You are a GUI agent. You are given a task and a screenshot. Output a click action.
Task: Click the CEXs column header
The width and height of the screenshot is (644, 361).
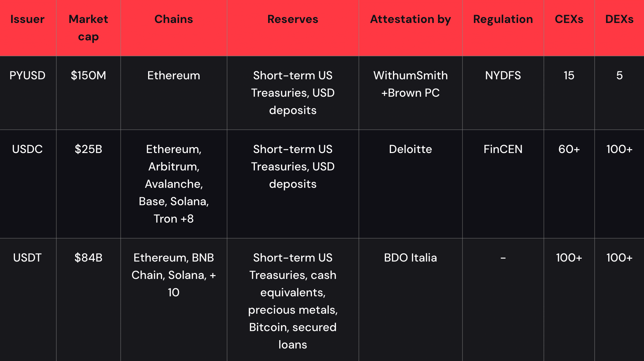569,19
